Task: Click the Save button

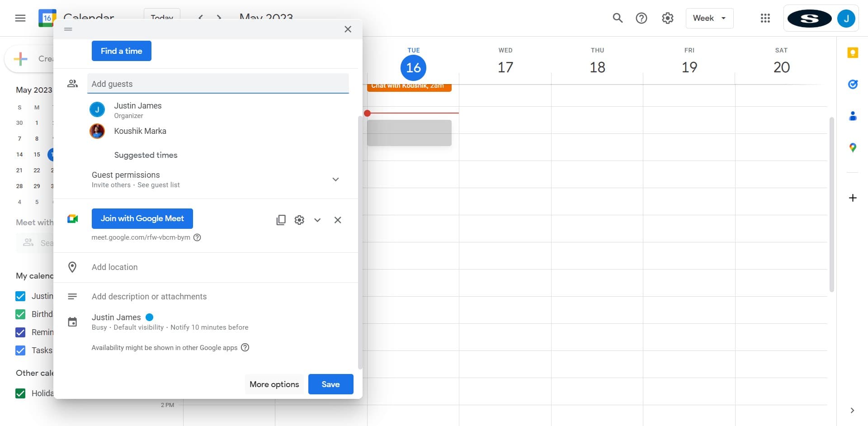Action: tap(330, 384)
